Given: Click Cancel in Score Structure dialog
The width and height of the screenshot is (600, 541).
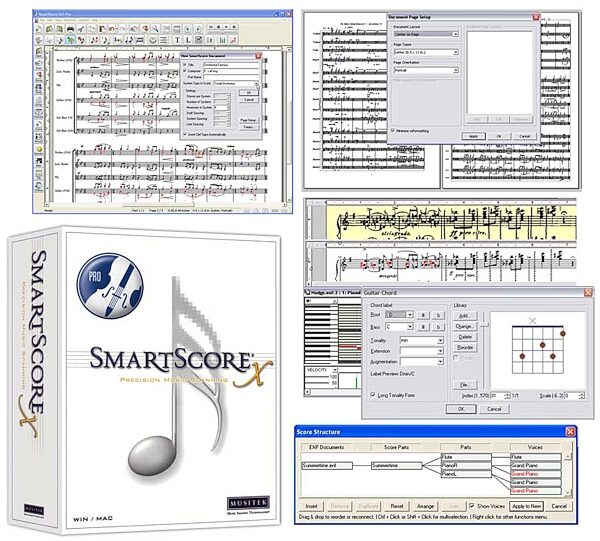Looking at the screenshot, I should coord(559,506).
